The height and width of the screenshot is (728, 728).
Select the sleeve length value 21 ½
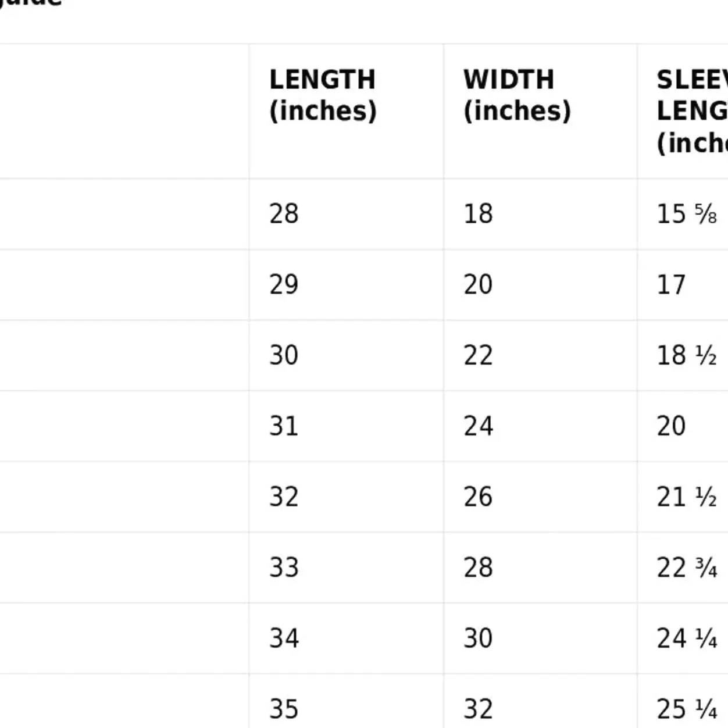(687, 497)
